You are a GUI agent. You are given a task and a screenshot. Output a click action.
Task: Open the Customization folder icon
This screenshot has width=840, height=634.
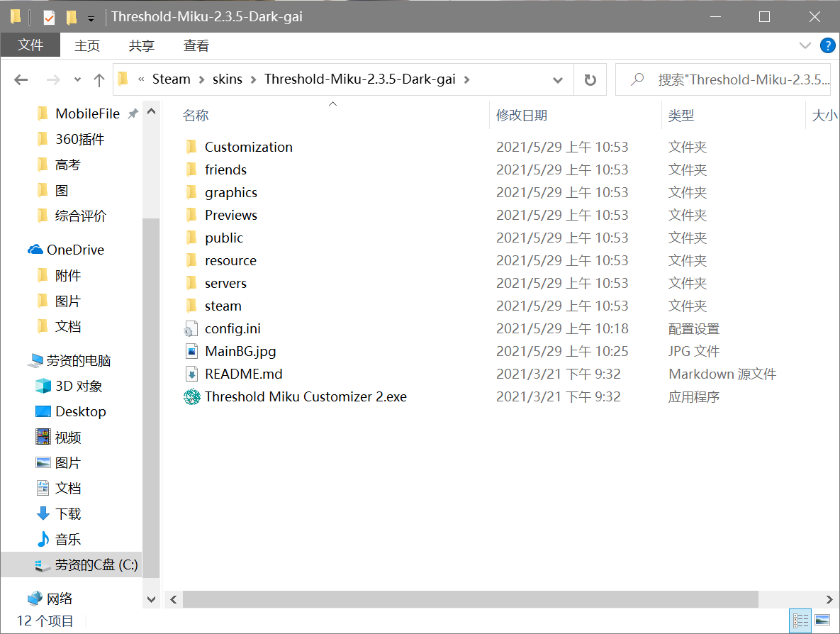click(191, 147)
